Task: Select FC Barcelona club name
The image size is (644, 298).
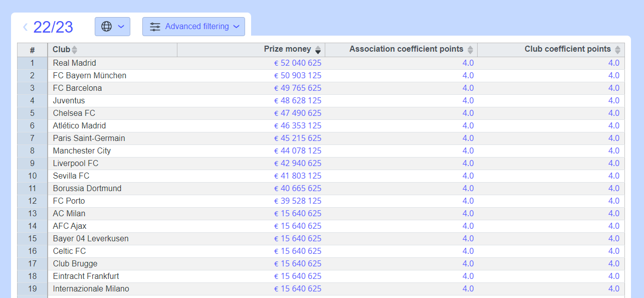Action: tap(77, 88)
